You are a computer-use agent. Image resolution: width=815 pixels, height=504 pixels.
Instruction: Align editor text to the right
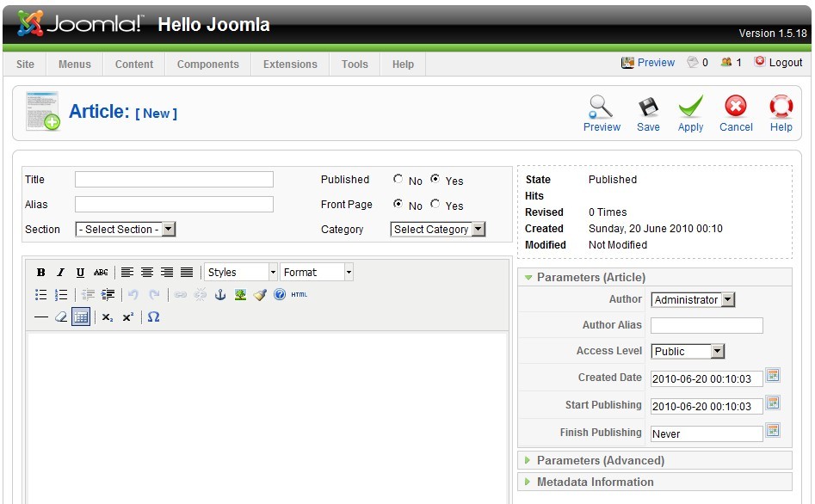(167, 273)
